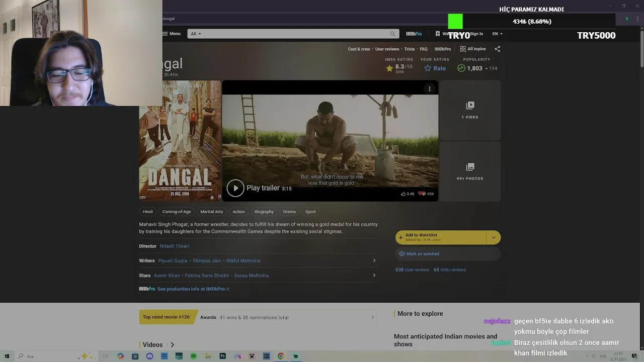Open writer Nikhil Mehrotra's page
Viewport: 644px width, 362px height.
coord(244,260)
